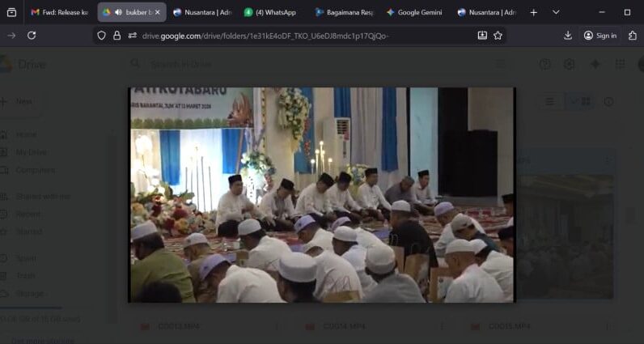The width and height of the screenshot is (644, 344).
Task: Reload the page with the refresh icon
Action: click(x=32, y=36)
